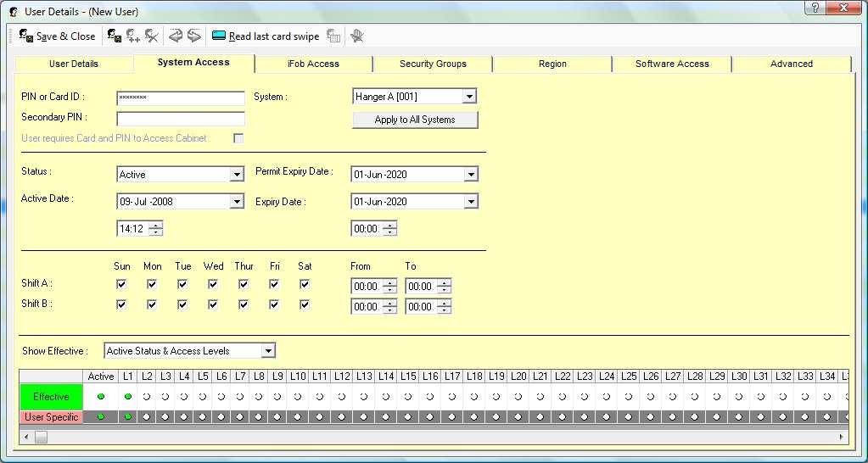Viewport: 868px width, 463px height.
Task: Click the PIN or Card ID field
Action: pos(181,98)
